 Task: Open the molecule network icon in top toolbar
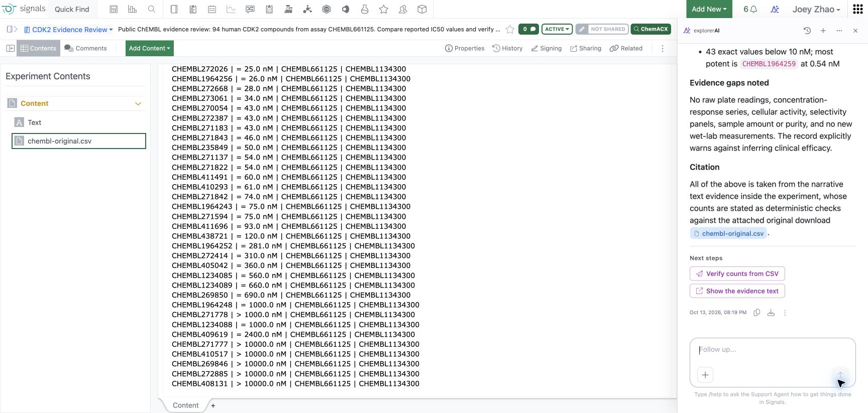pos(307,9)
